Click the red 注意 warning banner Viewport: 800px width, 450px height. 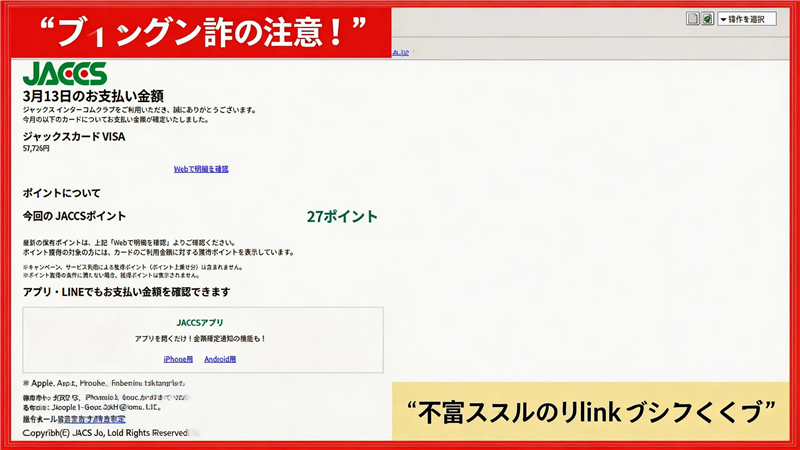[195, 33]
